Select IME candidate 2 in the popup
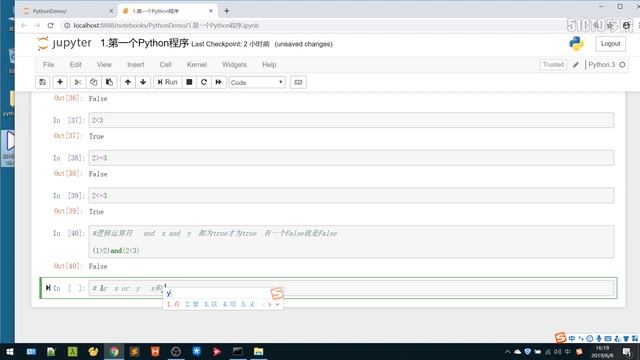This screenshot has height=360, width=640. point(192,304)
